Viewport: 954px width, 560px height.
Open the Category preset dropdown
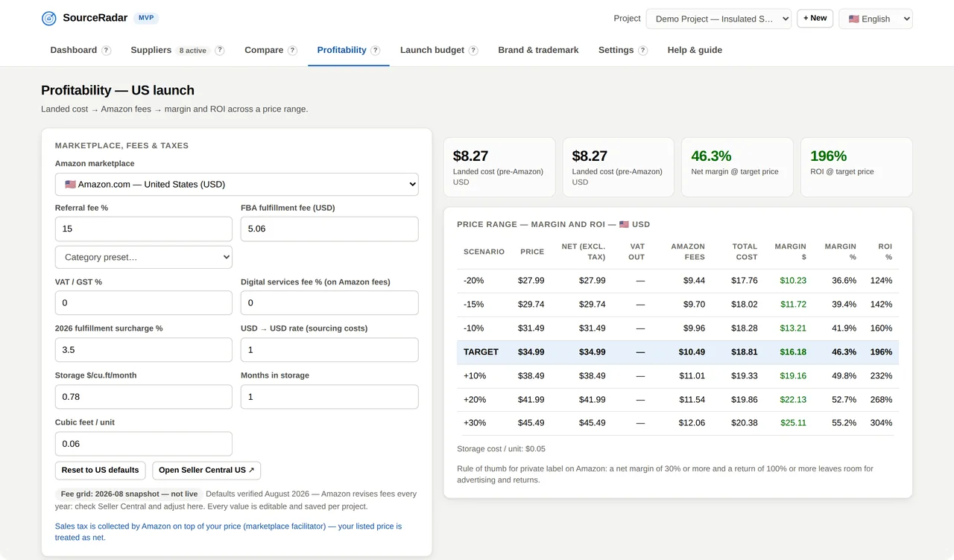click(x=144, y=257)
